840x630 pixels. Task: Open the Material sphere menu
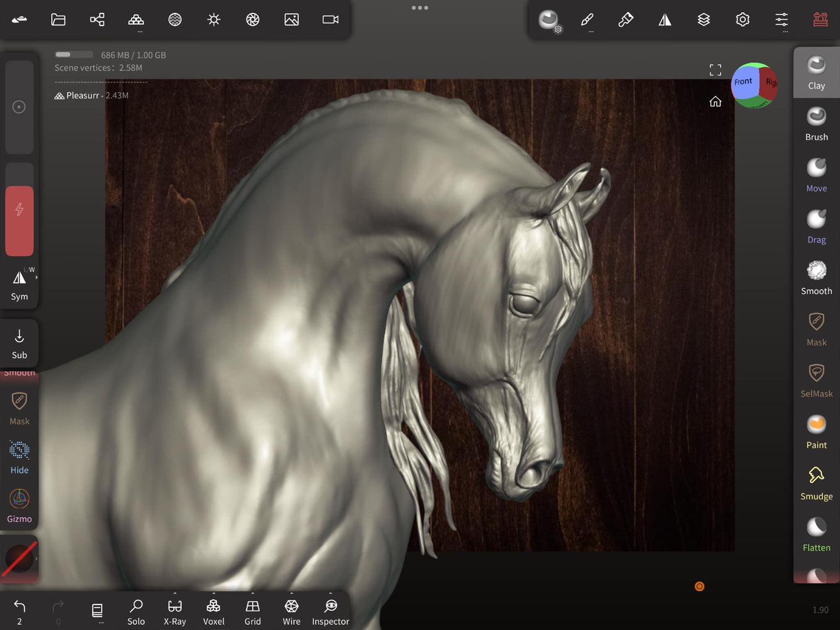click(x=175, y=20)
